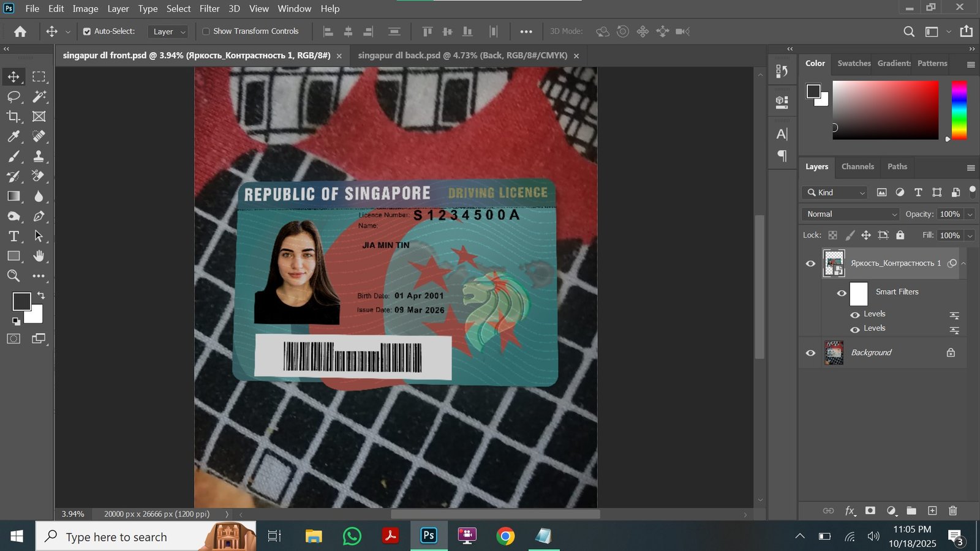Hide the Background layer
980x551 pixels.
tap(810, 353)
